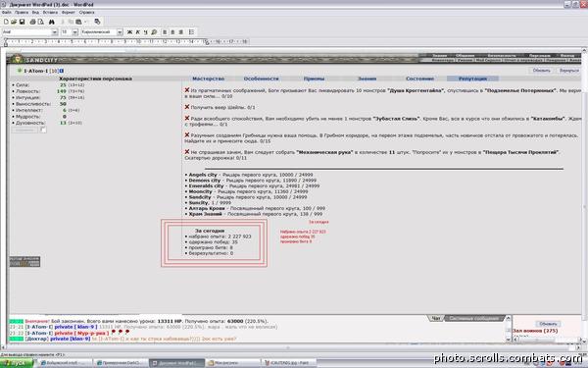The width and height of the screenshot is (588, 368).
Task: Toggle underline formatting (Ч)
Action: pyautogui.click(x=145, y=32)
